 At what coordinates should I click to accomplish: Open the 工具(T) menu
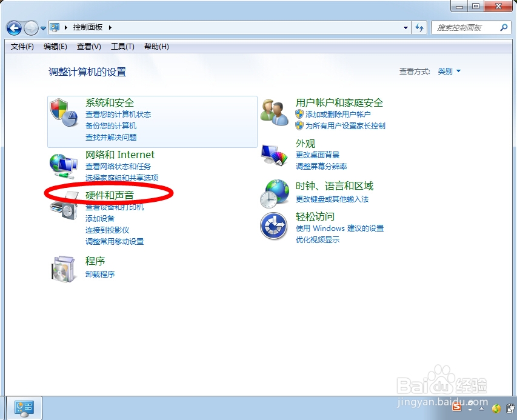click(x=122, y=47)
